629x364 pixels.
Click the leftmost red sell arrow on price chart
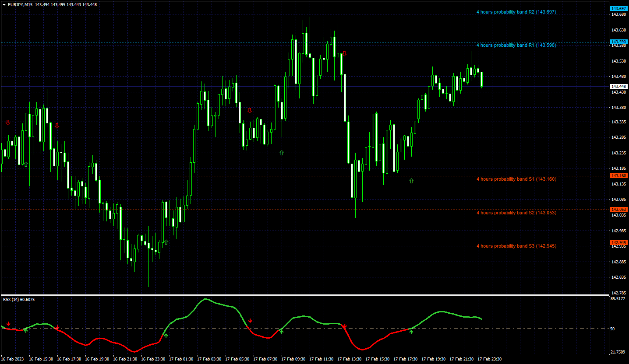pos(8,122)
